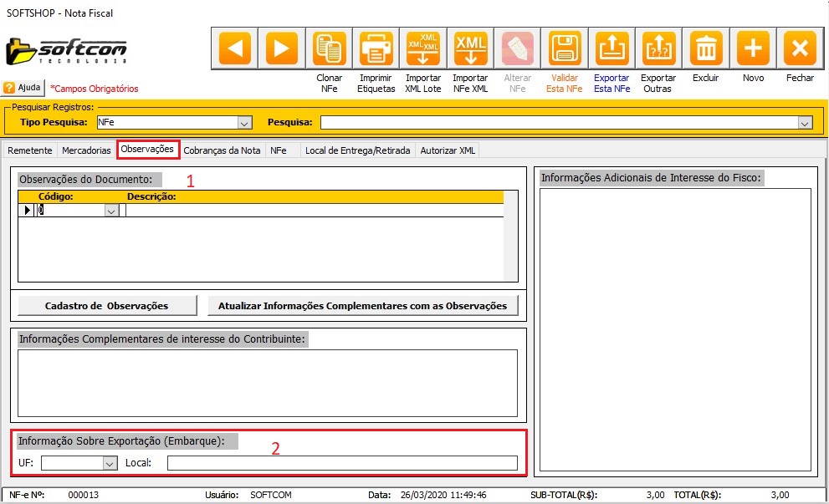Click the Cadastro de Observações button
829x504 pixels.
tap(107, 306)
